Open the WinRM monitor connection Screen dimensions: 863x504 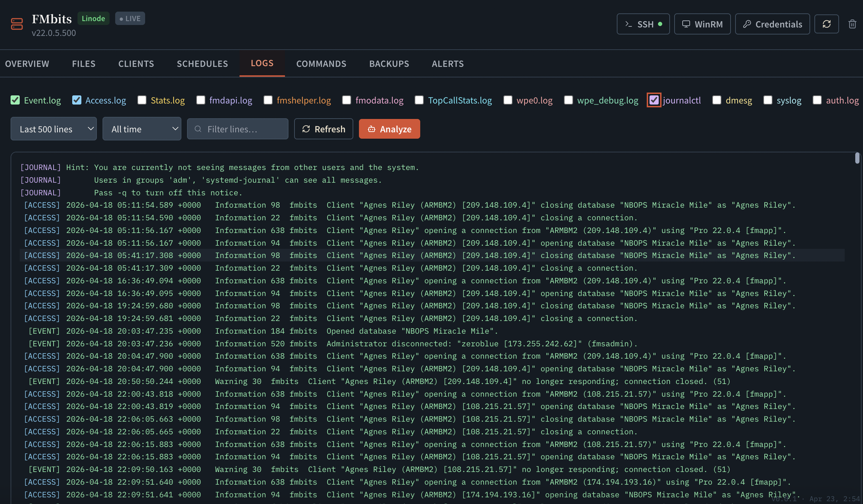tap(702, 24)
